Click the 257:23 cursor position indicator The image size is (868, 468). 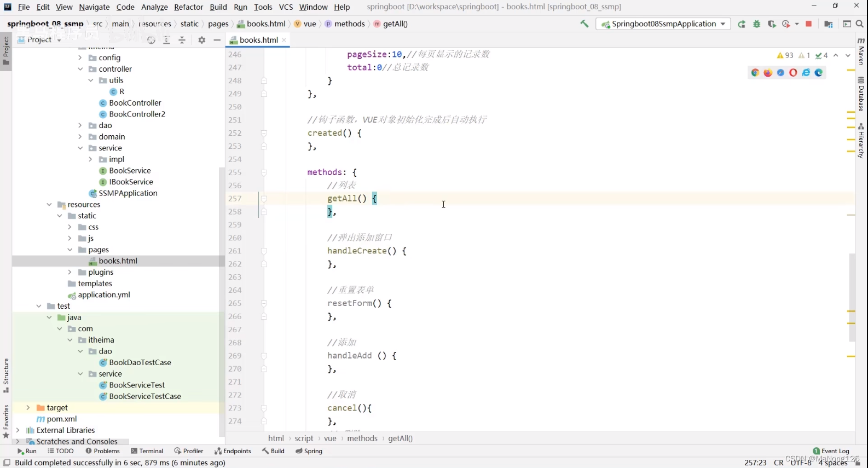[755, 463]
